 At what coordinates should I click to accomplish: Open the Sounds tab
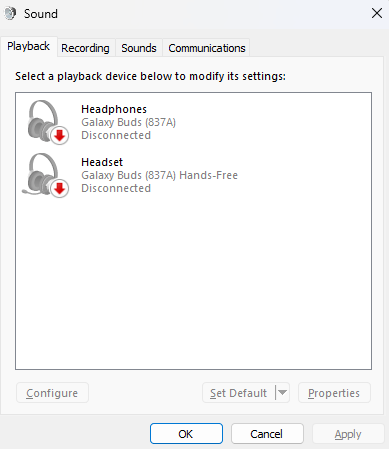139,48
